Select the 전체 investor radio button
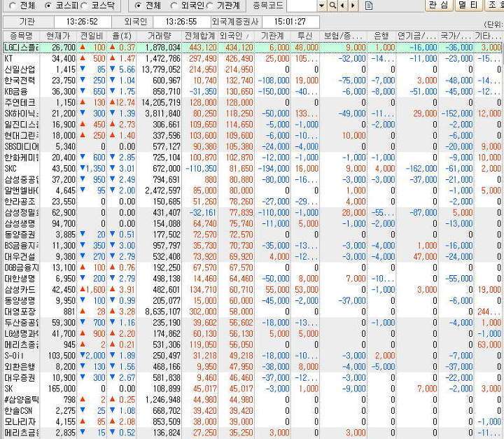This screenshot has width=504, height=439. [x=138, y=6]
